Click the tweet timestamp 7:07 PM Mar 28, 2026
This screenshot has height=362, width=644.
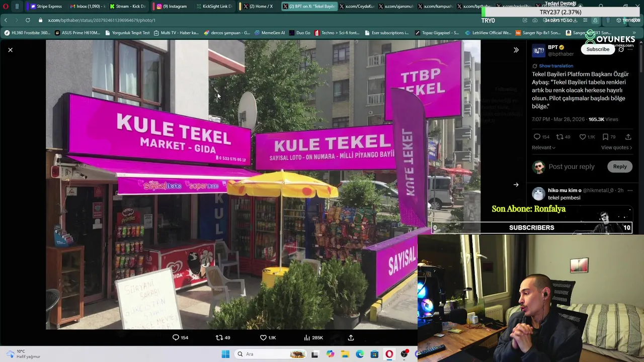tap(558, 119)
